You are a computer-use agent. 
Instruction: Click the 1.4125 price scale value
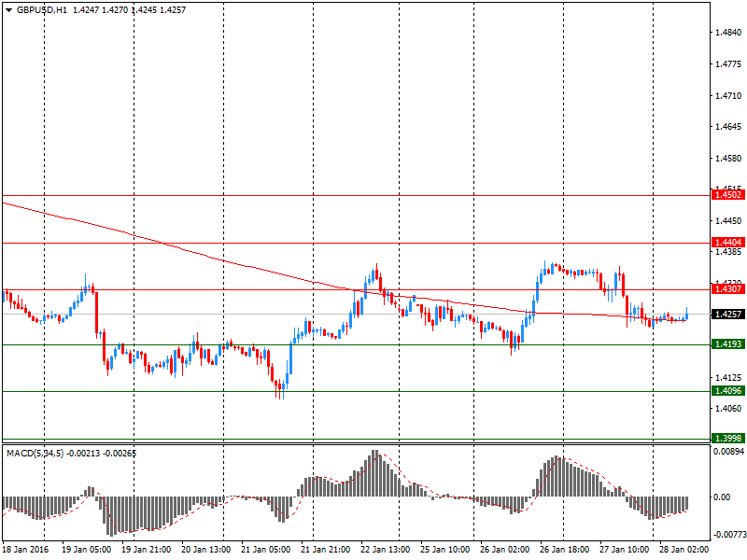point(728,378)
